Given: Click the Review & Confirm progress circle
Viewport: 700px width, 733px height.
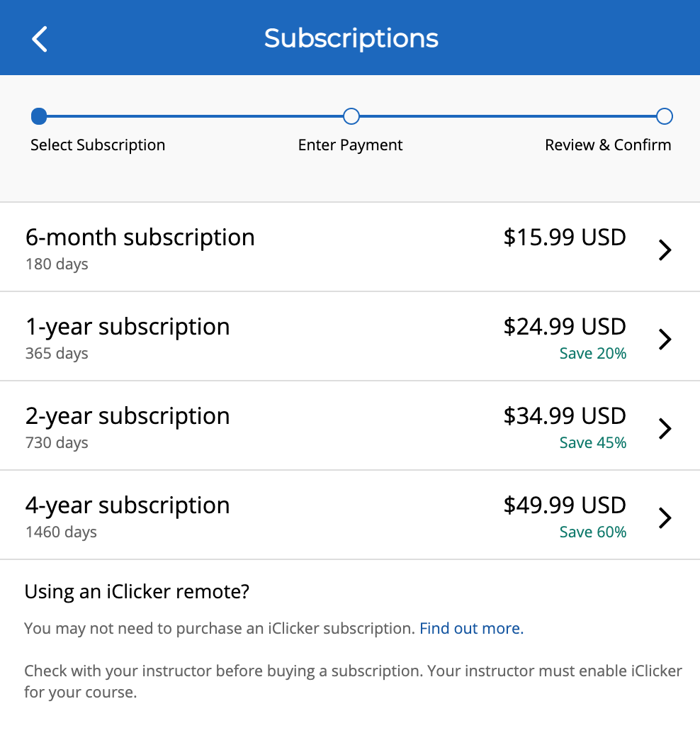Looking at the screenshot, I should pos(664,116).
